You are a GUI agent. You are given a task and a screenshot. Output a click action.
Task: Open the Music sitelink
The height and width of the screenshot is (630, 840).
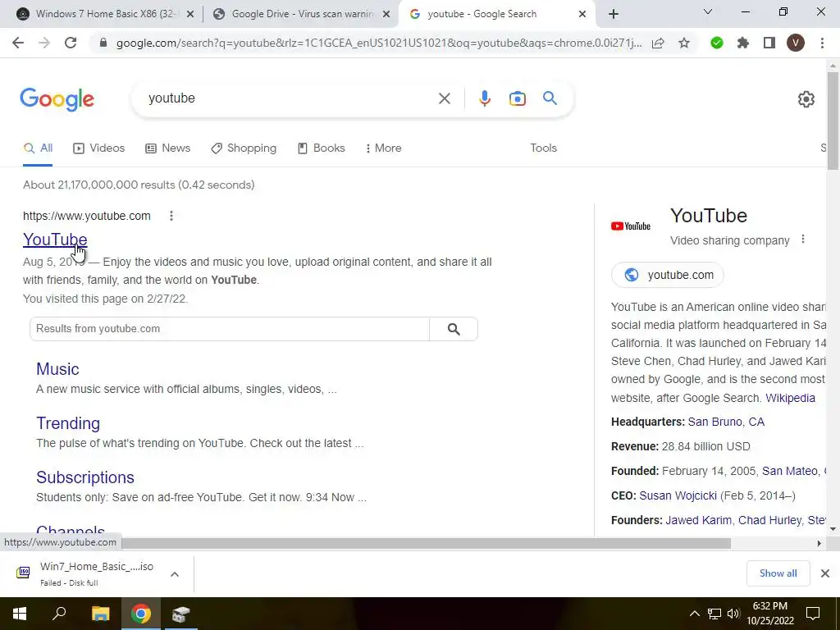57,369
